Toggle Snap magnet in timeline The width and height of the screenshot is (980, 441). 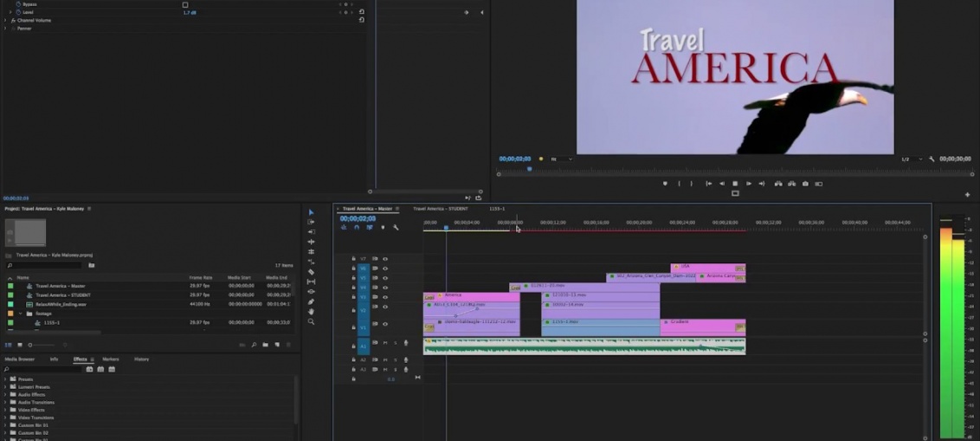click(357, 228)
